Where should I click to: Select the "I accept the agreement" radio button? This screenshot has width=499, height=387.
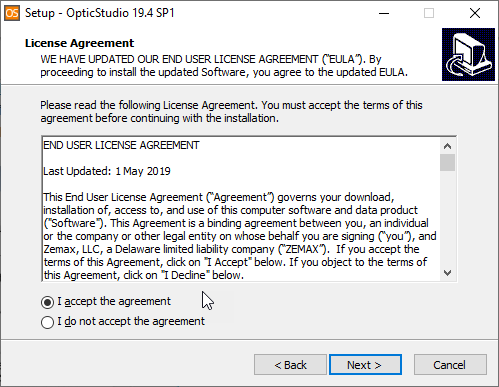[47, 302]
